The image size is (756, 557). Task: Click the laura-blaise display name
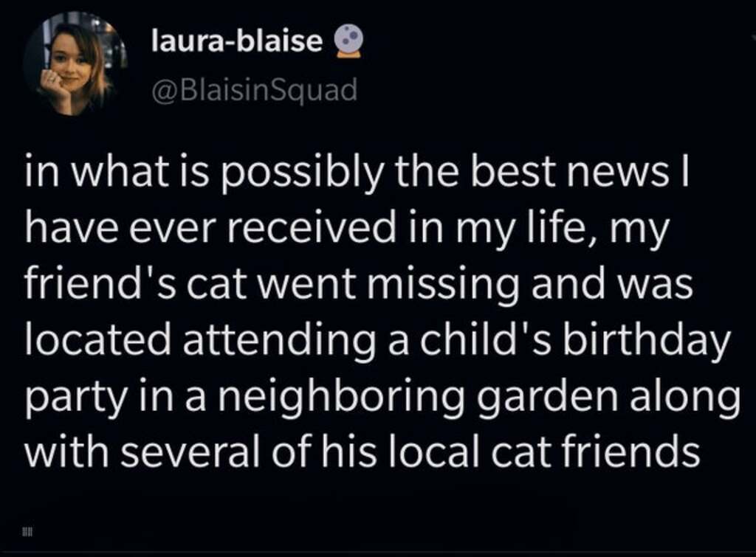tap(236, 41)
